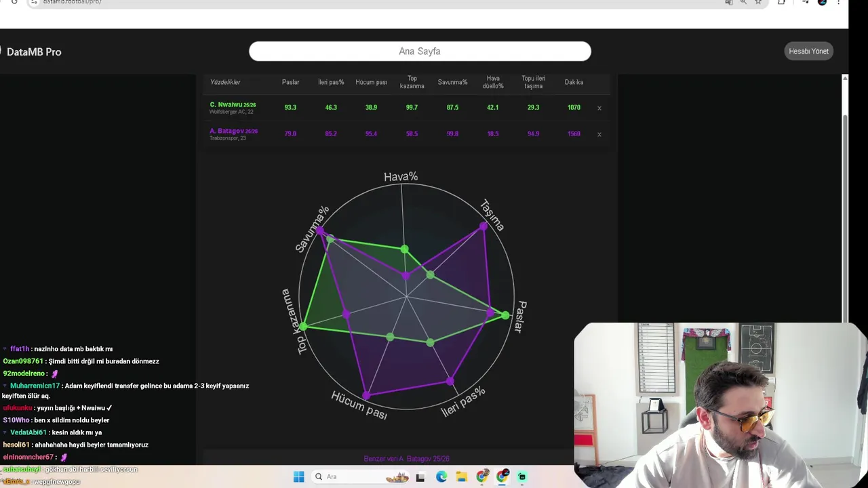Screen dimensions: 868x488
Task: Launch Microsoft Edge from the taskbar
Action: tap(441, 476)
